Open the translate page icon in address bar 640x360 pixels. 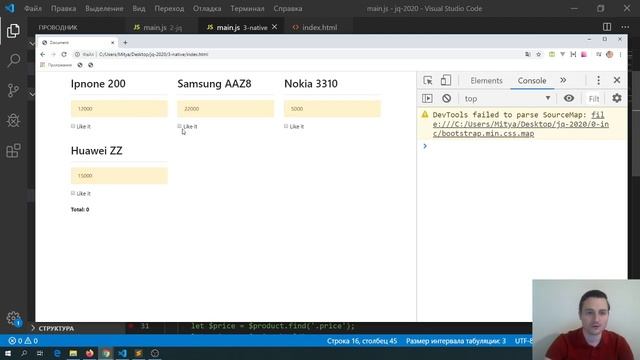(528, 54)
